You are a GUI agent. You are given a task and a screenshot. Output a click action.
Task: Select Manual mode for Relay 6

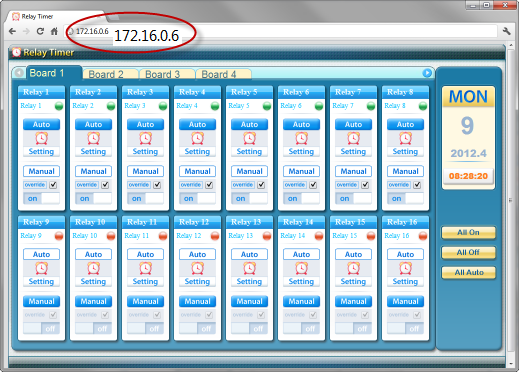[301, 171]
